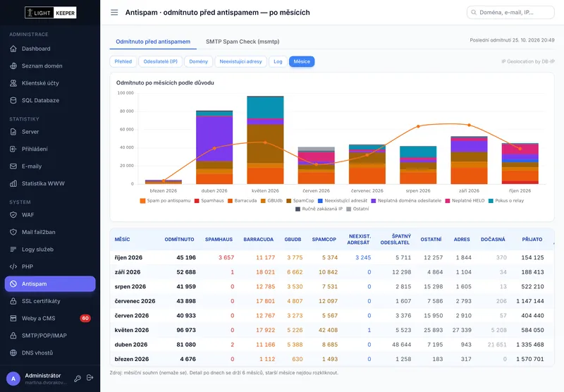The height and width of the screenshot is (392, 564).
Task: Select the Log sub-tab
Action: [278, 61]
